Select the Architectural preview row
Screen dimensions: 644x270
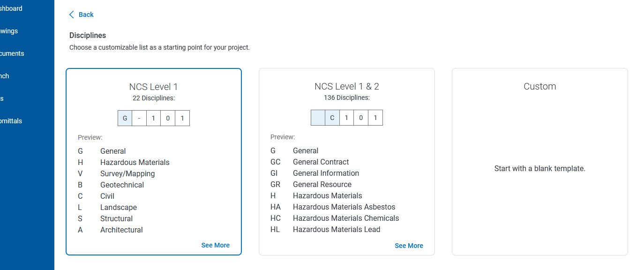tap(111, 230)
